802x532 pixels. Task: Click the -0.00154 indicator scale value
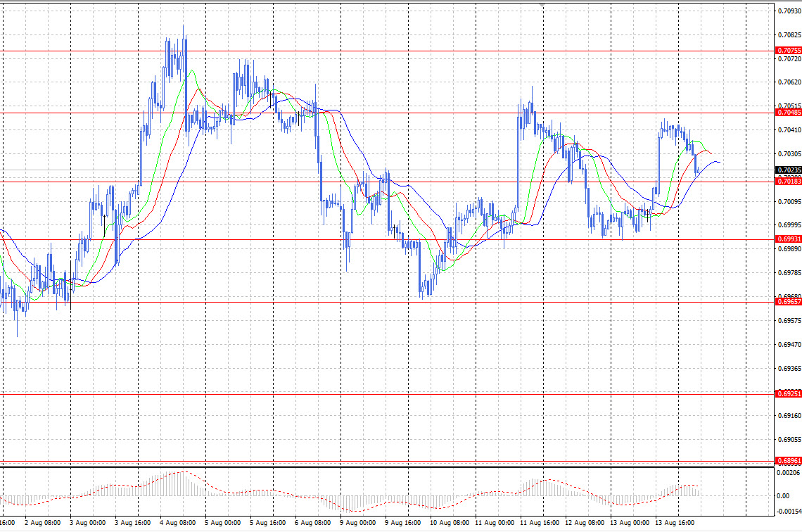[788, 512]
